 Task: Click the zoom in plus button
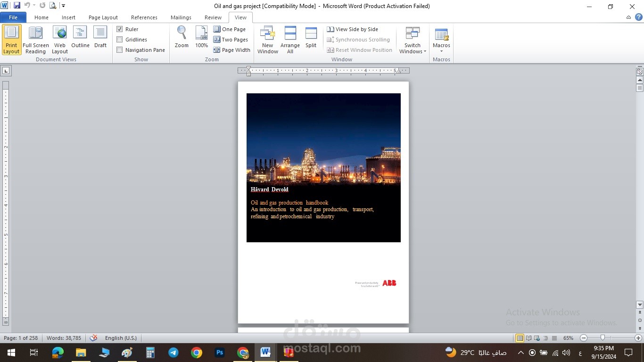[x=638, y=338]
